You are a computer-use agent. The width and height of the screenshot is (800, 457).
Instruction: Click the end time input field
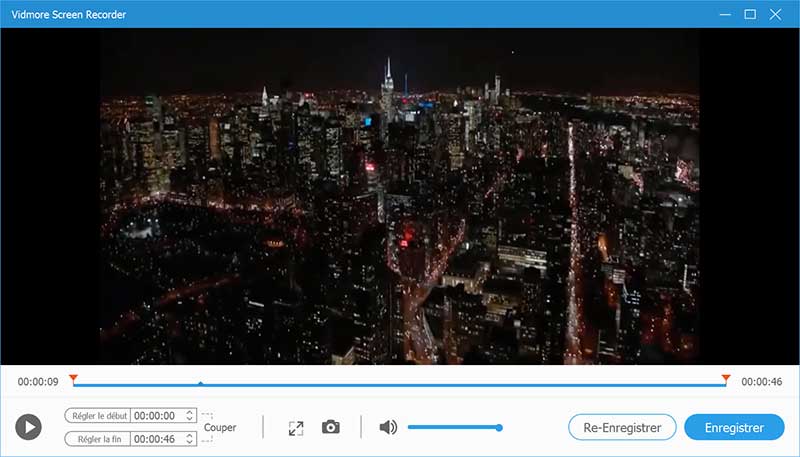click(157, 439)
